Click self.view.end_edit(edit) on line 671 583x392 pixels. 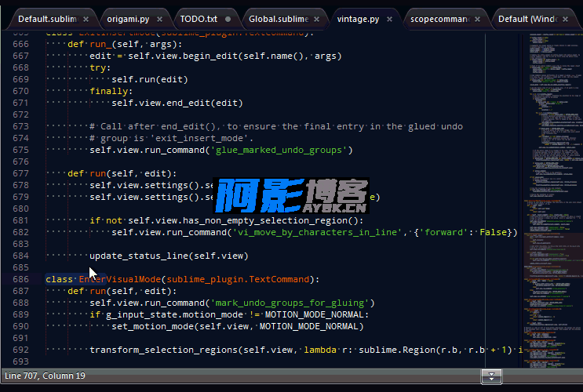coord(177,103)
